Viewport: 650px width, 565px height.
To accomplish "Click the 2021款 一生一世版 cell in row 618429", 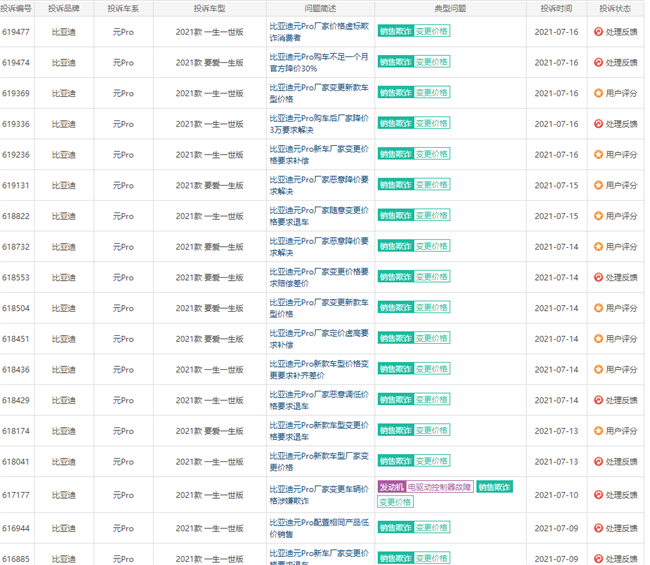I will pos(209,400).
